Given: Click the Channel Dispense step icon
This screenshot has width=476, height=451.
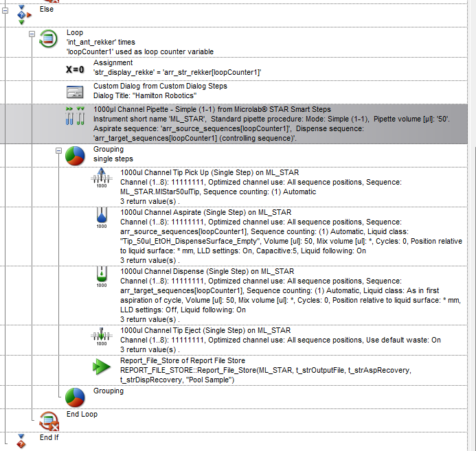Looking at the screenshot, I should 102,277.
